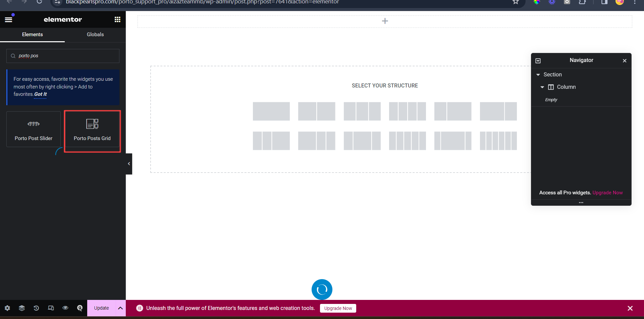Screen dimensions: 644x319
Task: Click the colorful color-picker extension icon
Action: (x=537, y=2)
